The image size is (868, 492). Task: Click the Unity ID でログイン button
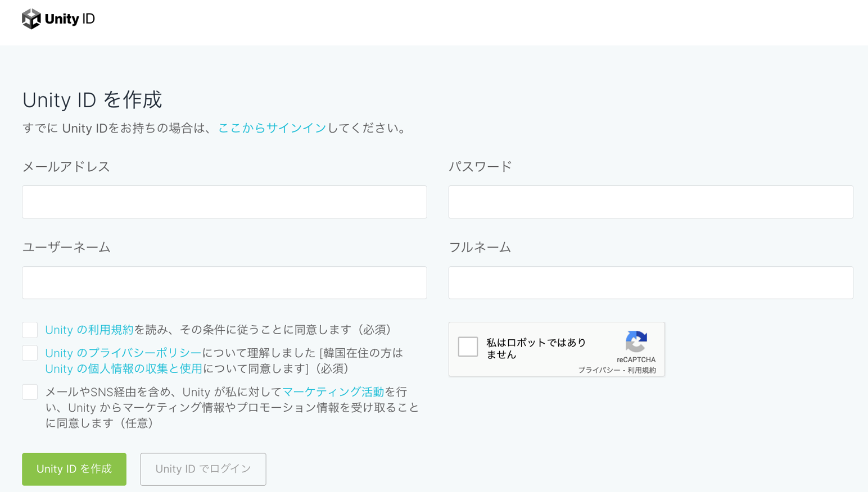click(202, 469)
